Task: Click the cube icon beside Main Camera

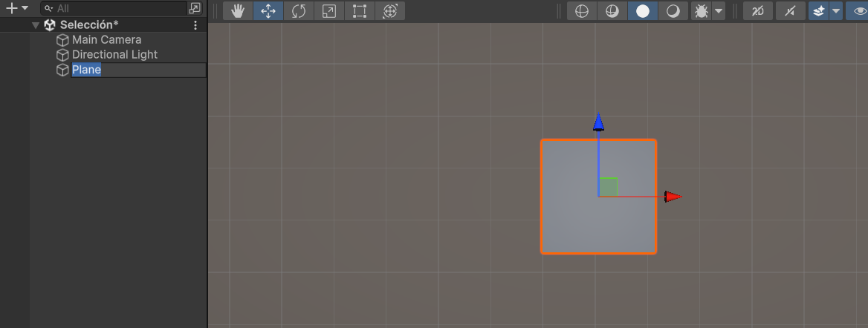Action: (62, 40)
